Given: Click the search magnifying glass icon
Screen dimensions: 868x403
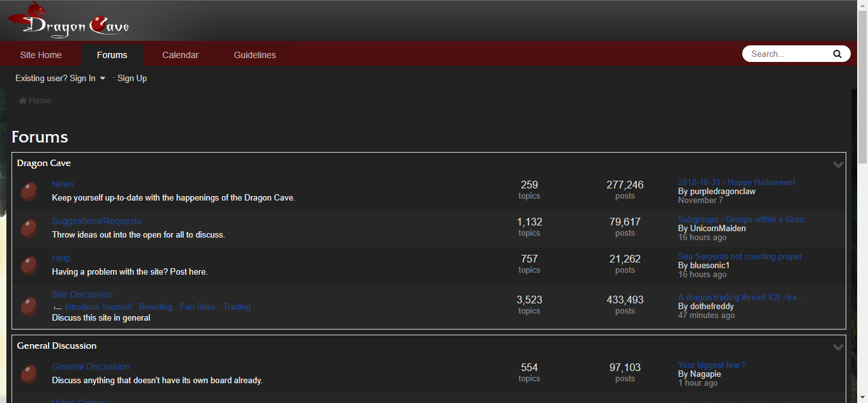Looking at the screenshot, I should click(837, 54).
